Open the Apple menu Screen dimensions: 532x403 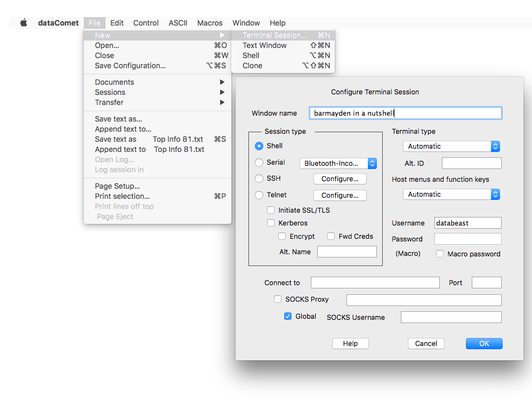pyautogui.click(x=24, y=23)
